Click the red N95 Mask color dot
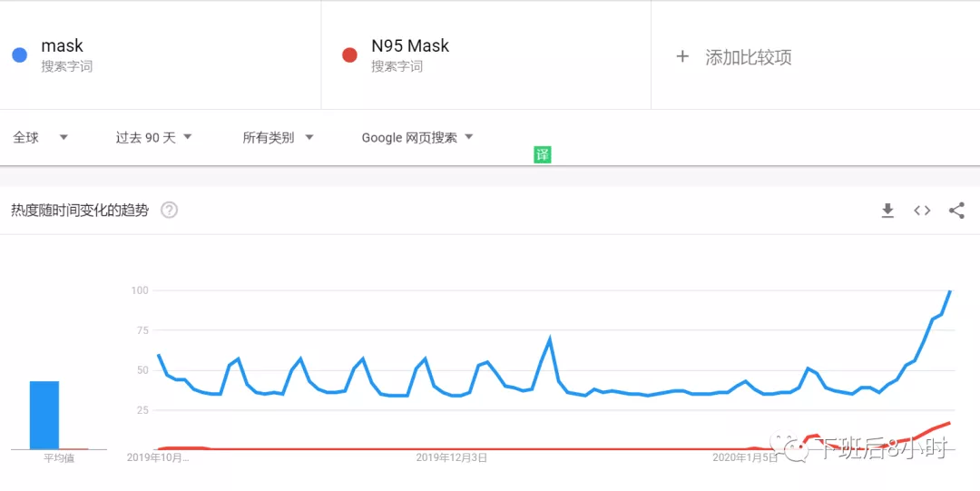 (349, 55)
